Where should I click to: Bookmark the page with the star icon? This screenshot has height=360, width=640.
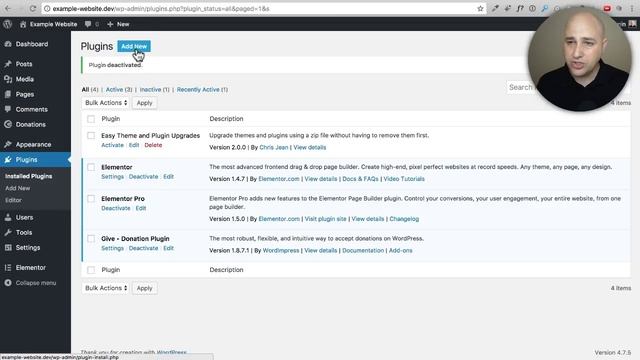pos(480,8)
